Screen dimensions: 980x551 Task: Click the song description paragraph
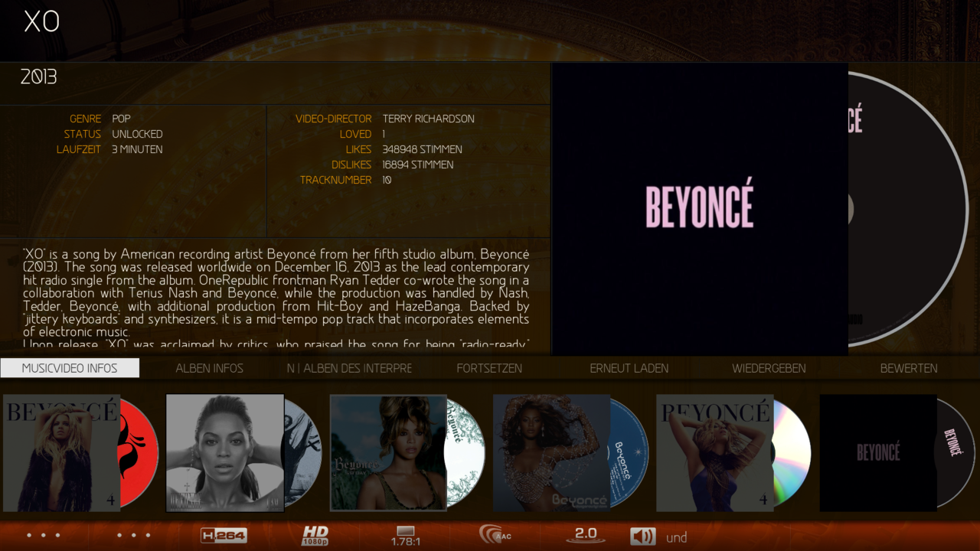[276, 298]
